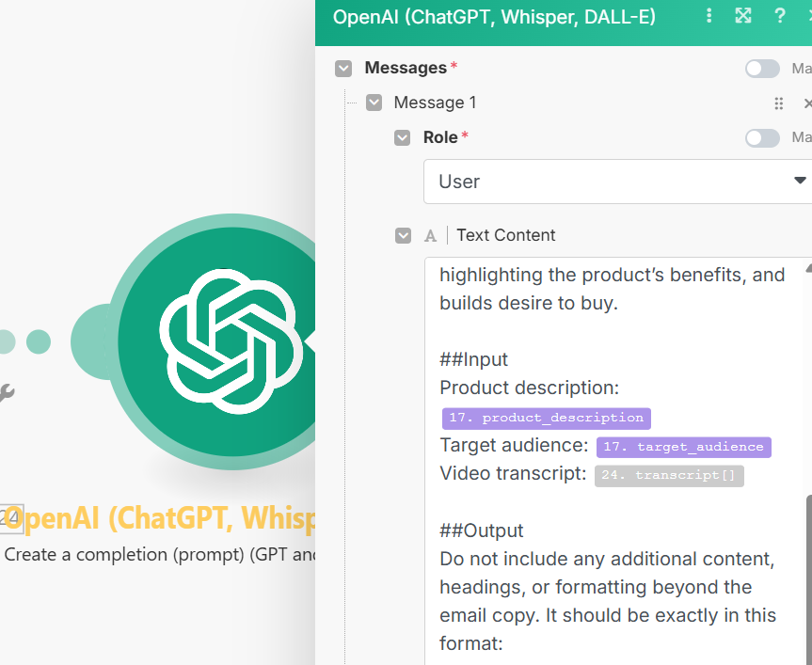Click the 'Message 1' label
Viewport: 812px width, 665px height.
coord(435,103)
